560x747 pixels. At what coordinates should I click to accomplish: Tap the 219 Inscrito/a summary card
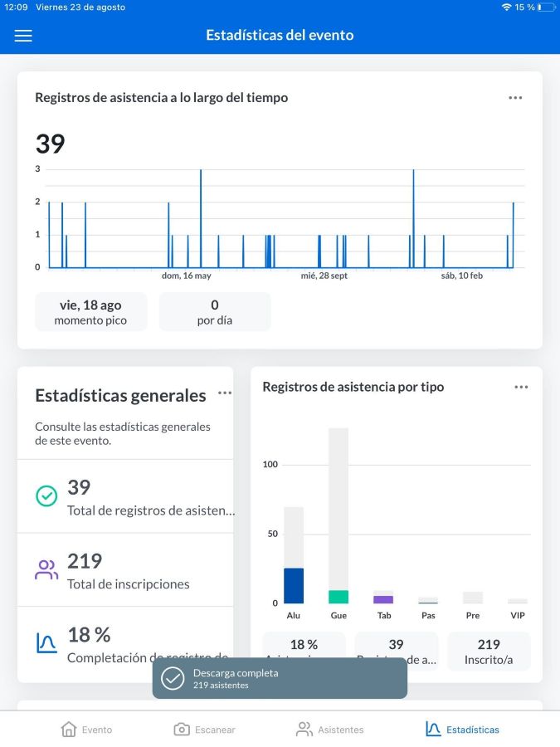pyautogui.click(x=489, y=651)
